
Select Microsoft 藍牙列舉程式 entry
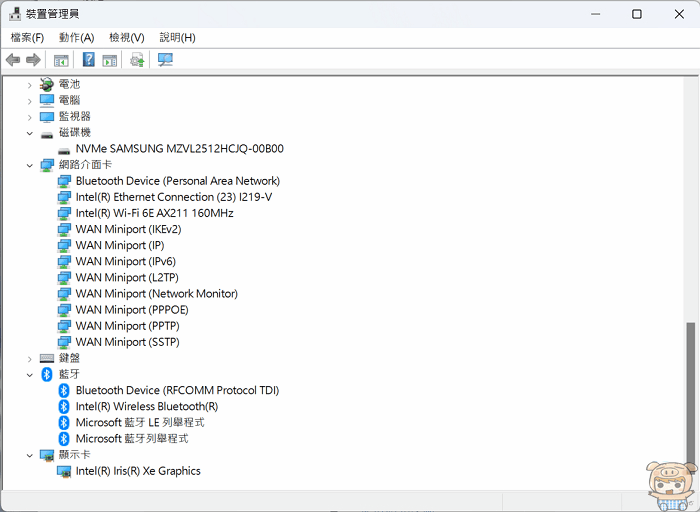pyautogui.click(x=132, y=439)
